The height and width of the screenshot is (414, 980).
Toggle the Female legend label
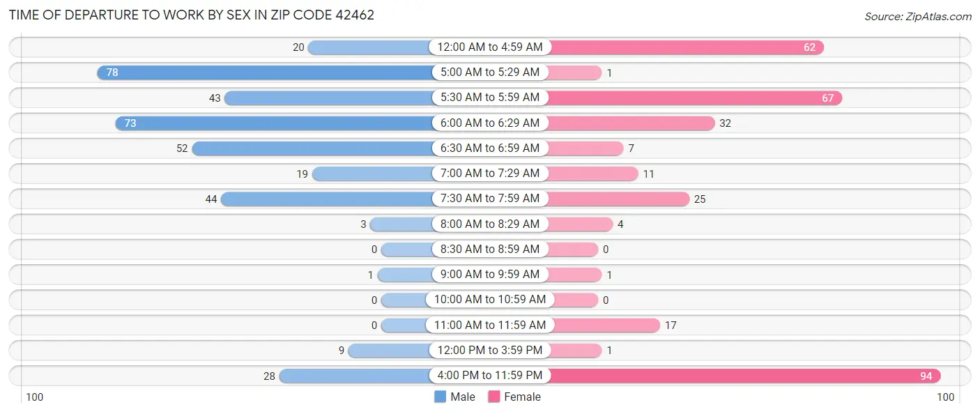coord(523,397)
